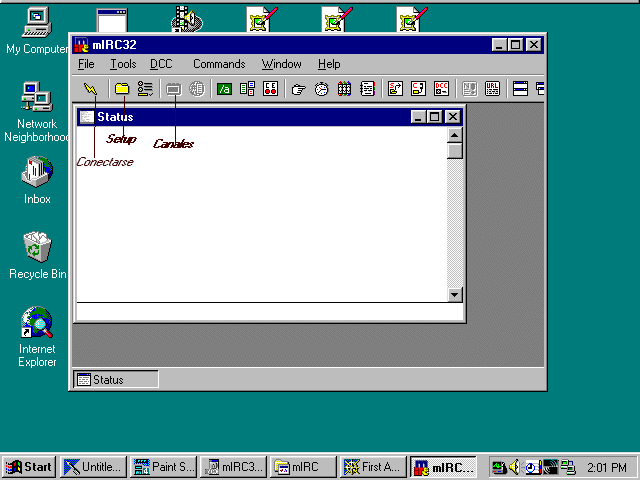Click the stopwatch Timer icon

[322, 89]
